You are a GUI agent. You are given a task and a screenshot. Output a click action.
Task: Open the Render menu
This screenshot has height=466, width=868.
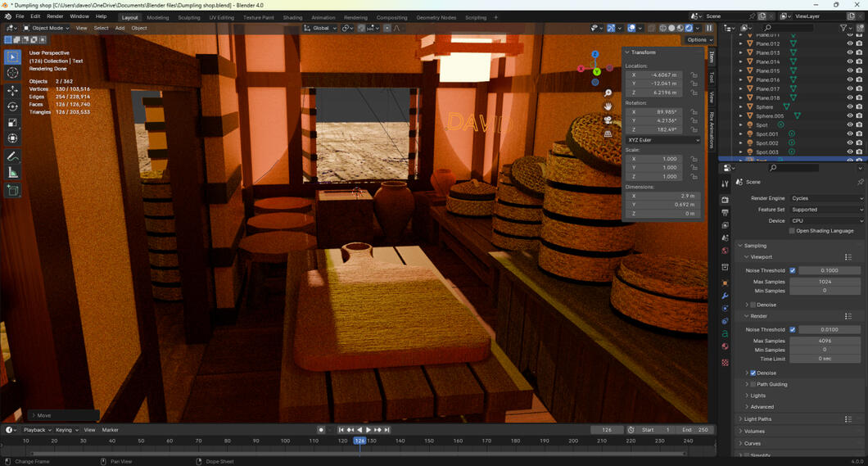[55, 16]
